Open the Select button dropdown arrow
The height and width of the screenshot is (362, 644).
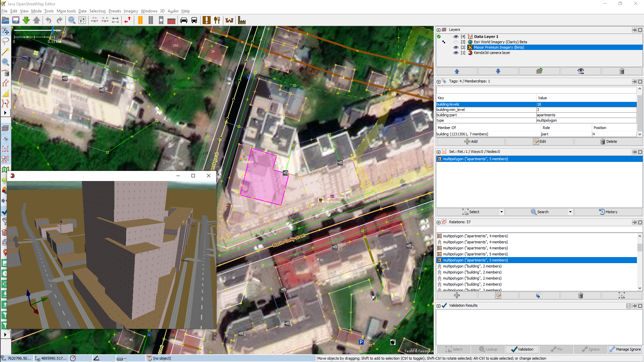click(x=501, y=212)
